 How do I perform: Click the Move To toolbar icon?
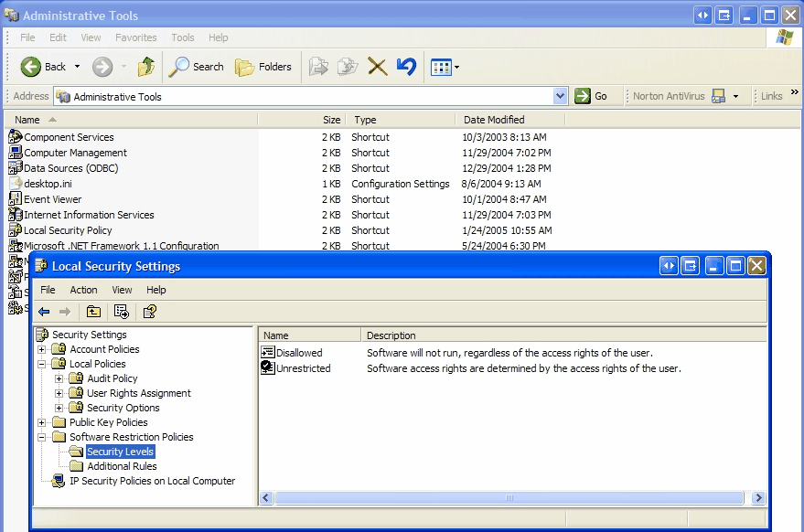coord(318,67)
